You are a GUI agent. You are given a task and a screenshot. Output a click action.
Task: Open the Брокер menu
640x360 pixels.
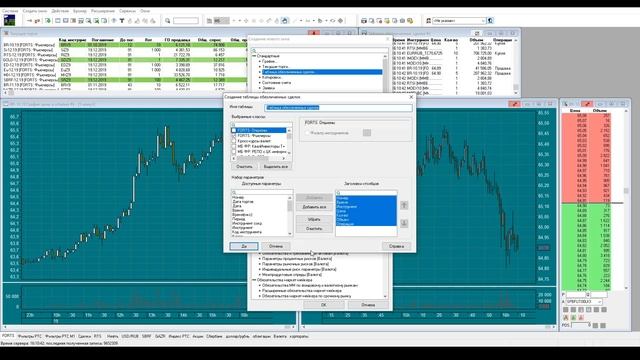[80, 11]
